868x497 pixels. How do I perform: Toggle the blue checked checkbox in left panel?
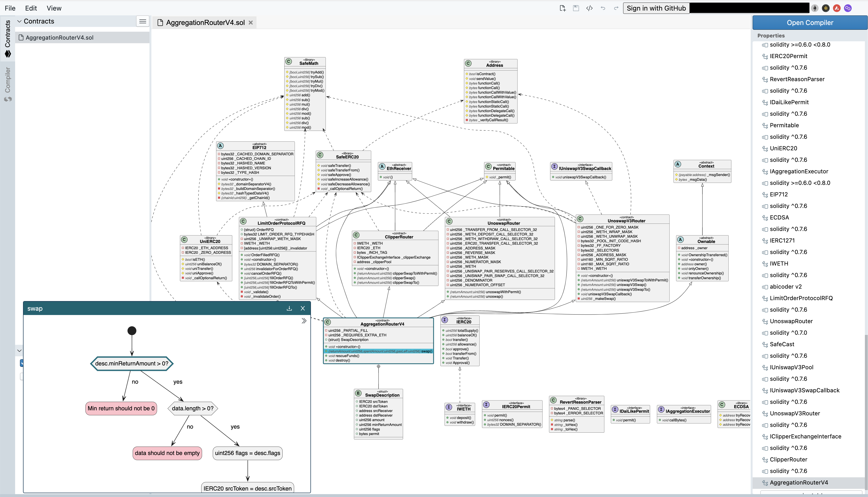(x=22, y=363)
